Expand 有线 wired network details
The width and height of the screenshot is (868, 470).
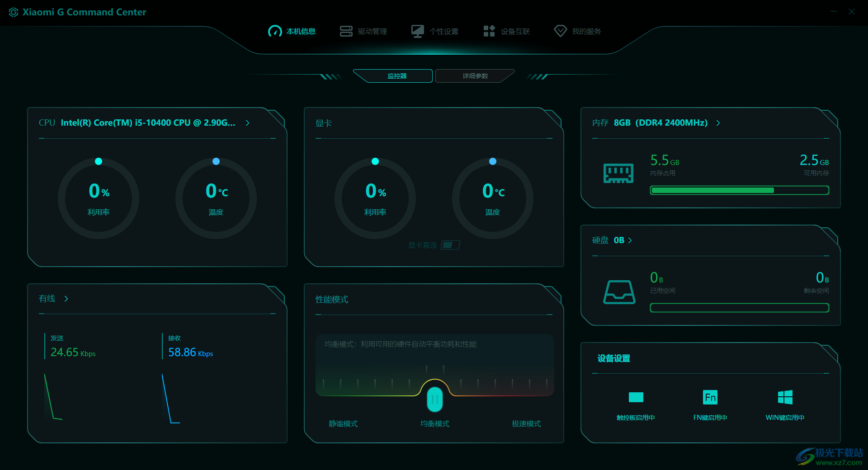(x=66, y=298)
